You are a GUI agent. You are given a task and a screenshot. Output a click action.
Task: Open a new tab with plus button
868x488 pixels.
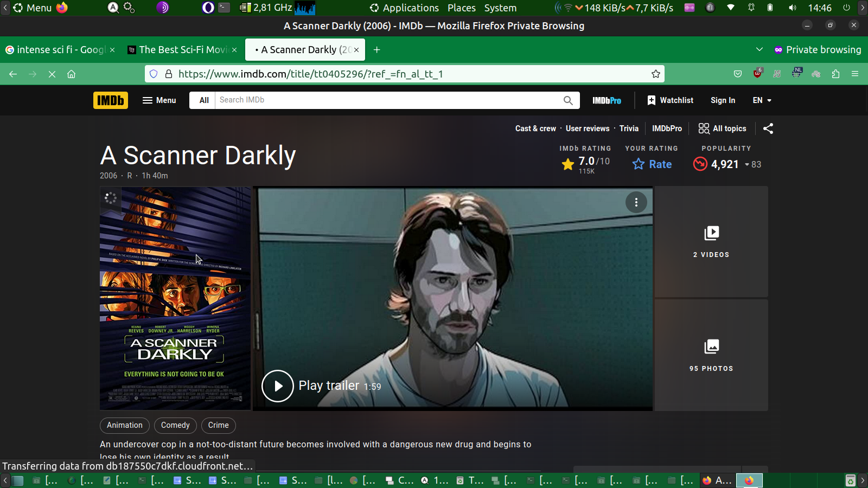coord(376,50)
